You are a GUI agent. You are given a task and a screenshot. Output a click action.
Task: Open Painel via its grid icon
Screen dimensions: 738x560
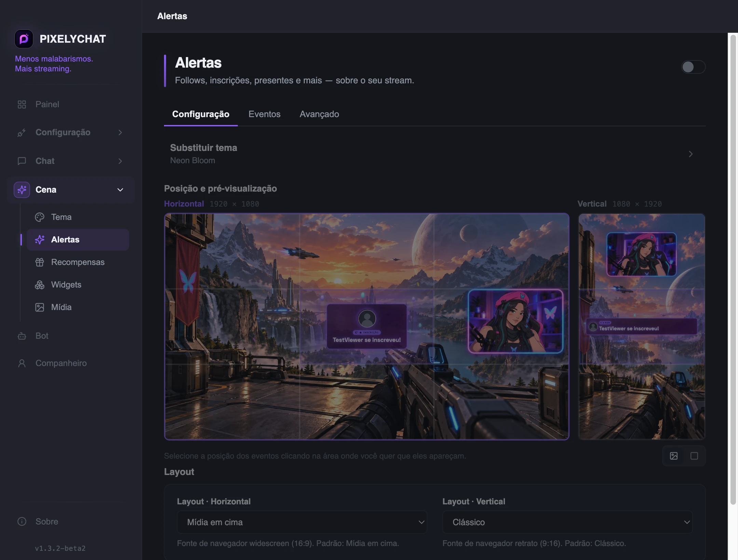(x=22, y=104)
